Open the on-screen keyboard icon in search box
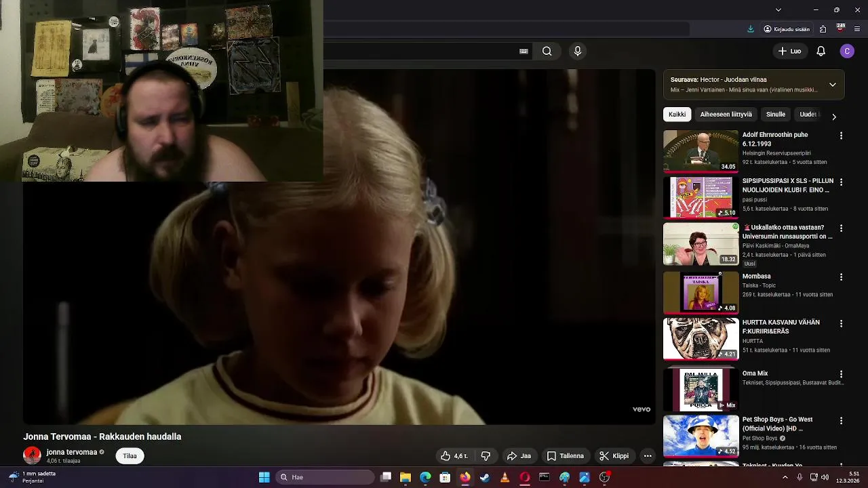This screenshot has height=488, width=868. click(524, 51)
